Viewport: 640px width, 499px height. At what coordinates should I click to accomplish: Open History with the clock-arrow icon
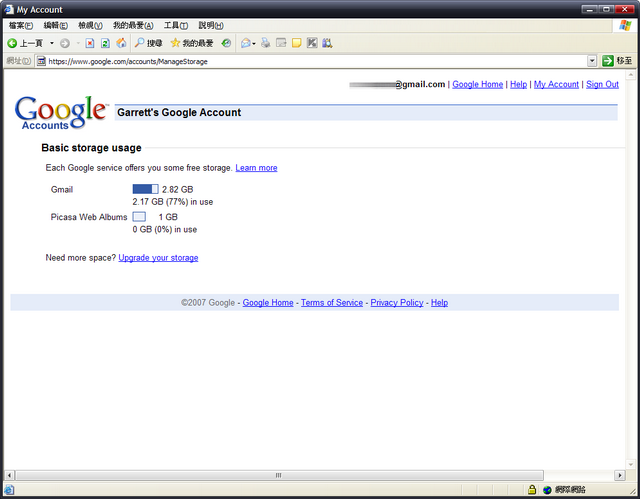(226, 43)
